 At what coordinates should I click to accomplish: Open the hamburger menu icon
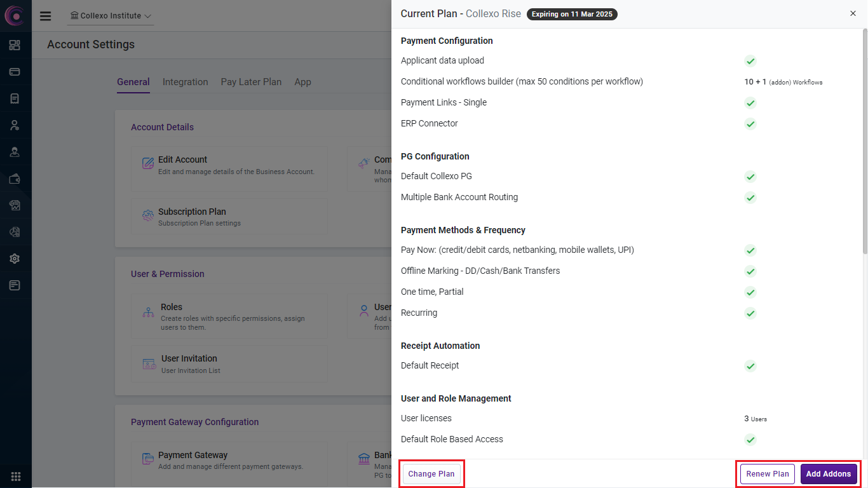pyautogui.click(x=45, y=16)
